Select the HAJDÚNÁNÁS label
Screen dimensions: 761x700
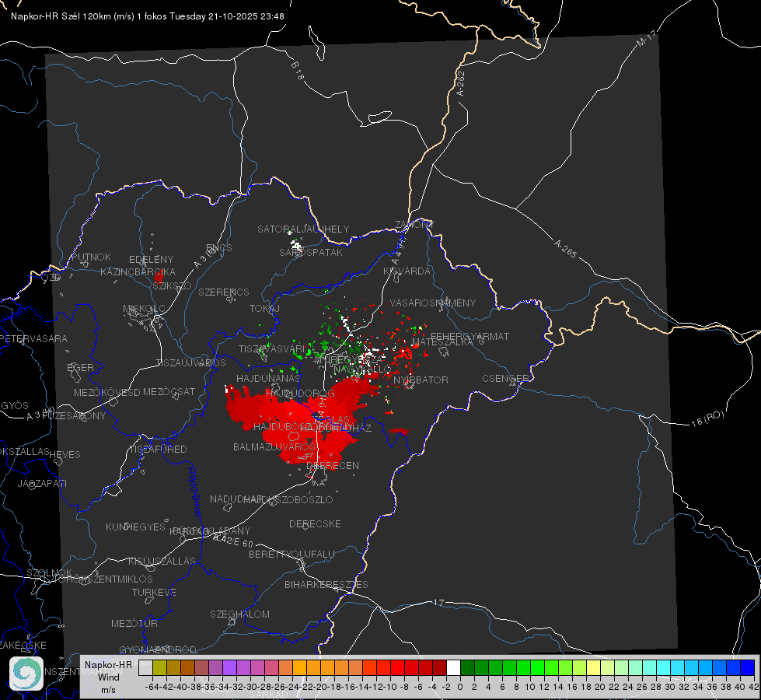[268, 378]
